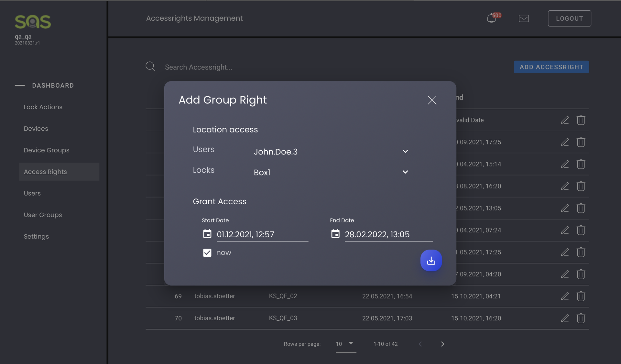Open rows per page dropdown

[x=346, y=344]
